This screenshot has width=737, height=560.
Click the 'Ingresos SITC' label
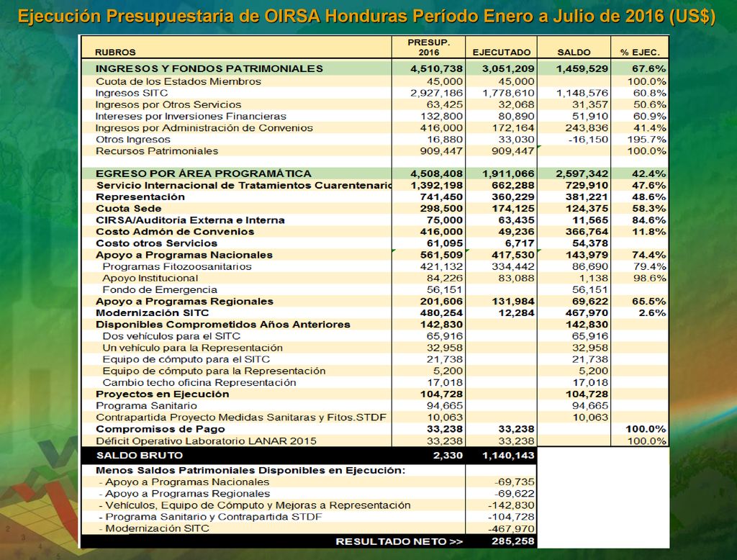coord(132,93)
